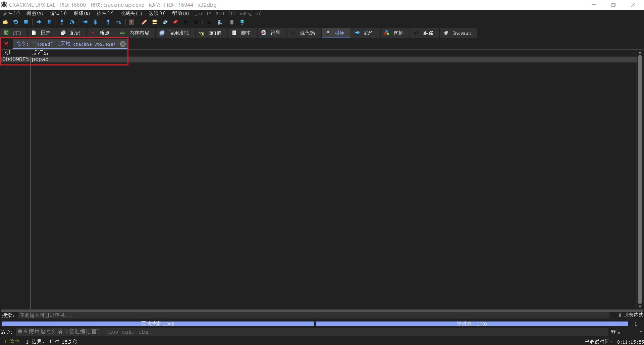Image resolution: width=644 pixels, height=345 pixels.
Task: Open the 文件(F) menu
Action: point(11,13)
